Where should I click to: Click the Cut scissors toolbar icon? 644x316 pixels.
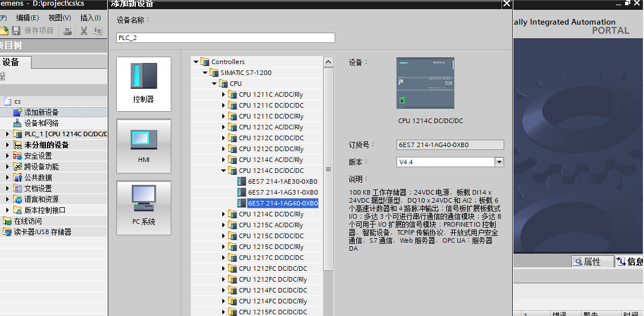[84, 31]
